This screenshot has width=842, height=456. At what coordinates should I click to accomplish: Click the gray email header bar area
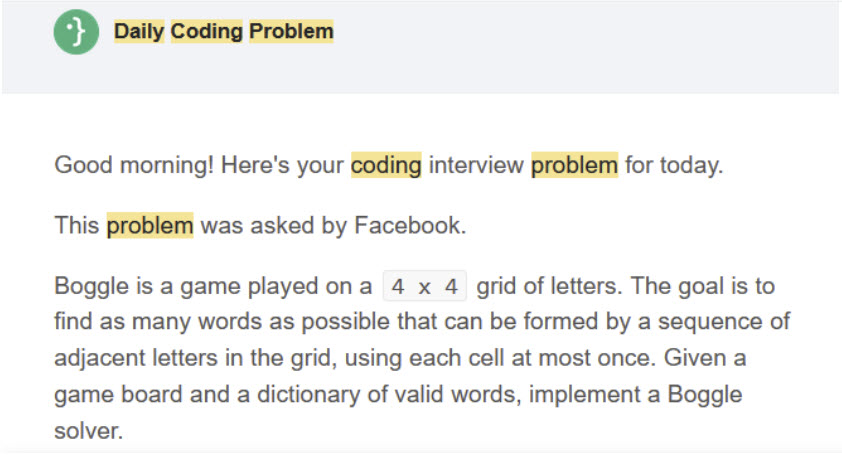click(420, 47)
